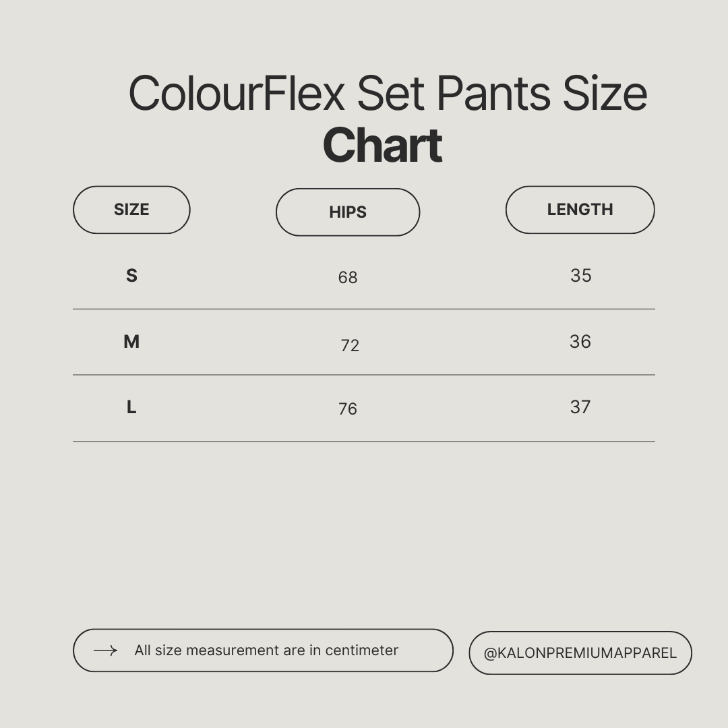Select the L size row label
This screenshot has width=728, height=728.
pos(131,407)
